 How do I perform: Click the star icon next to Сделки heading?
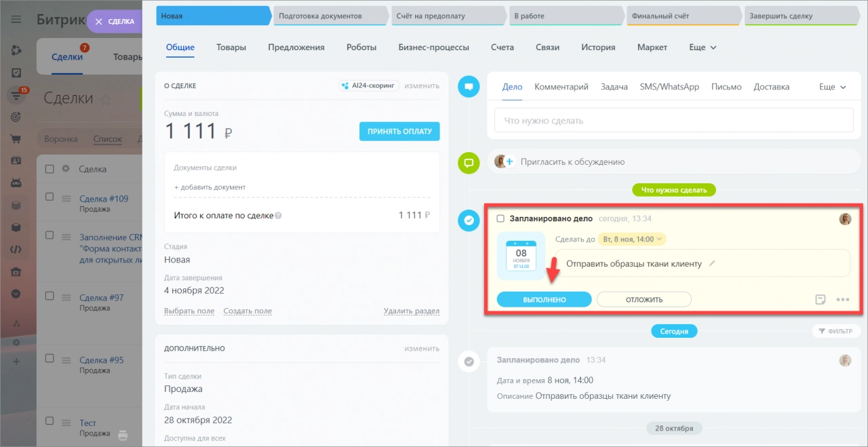(x=106, y=99)
